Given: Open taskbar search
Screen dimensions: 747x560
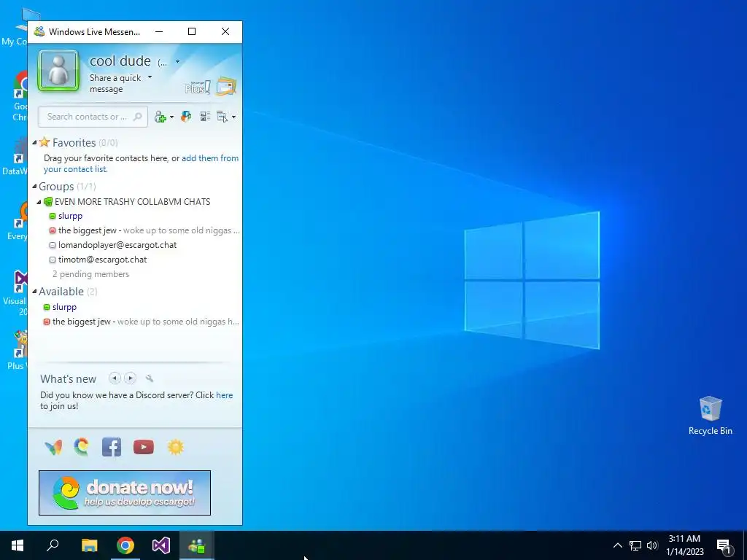Looking at the screenshot, I should (x=53, y=545).
